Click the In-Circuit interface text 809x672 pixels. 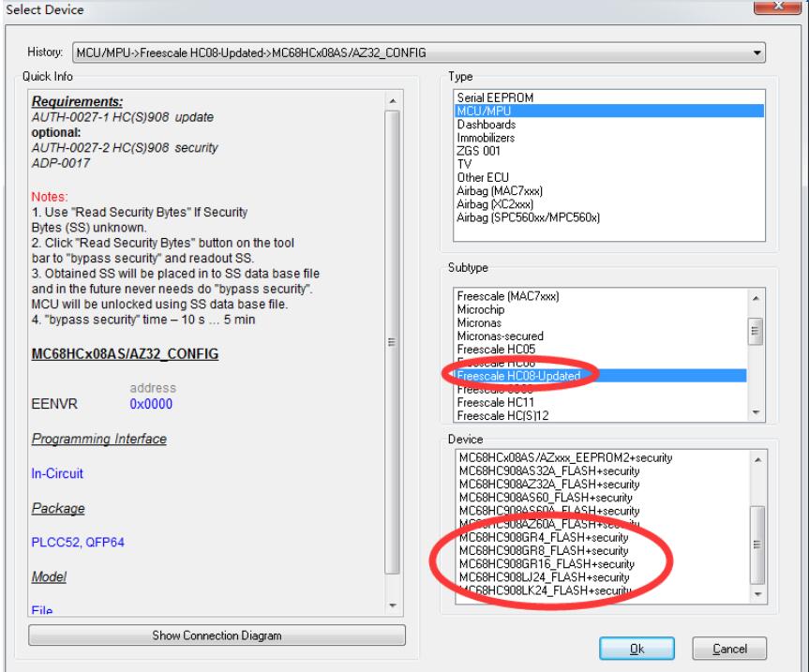tap(57, 473)
